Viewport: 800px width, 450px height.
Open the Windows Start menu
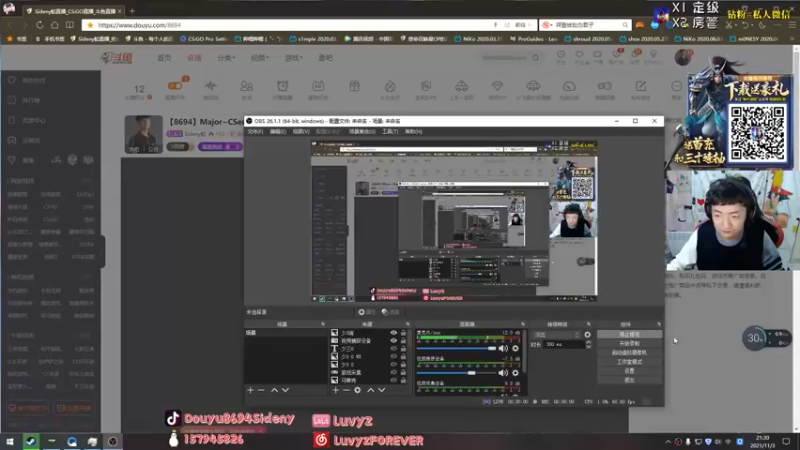pyautogui.click(x=10, y=441)
